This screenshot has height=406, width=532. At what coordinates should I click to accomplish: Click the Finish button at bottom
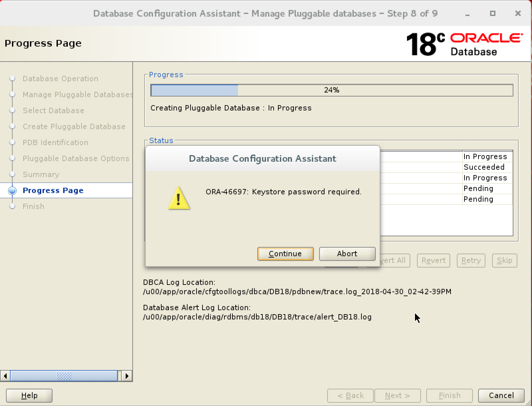pyautogui.click(x=450, y=395)
